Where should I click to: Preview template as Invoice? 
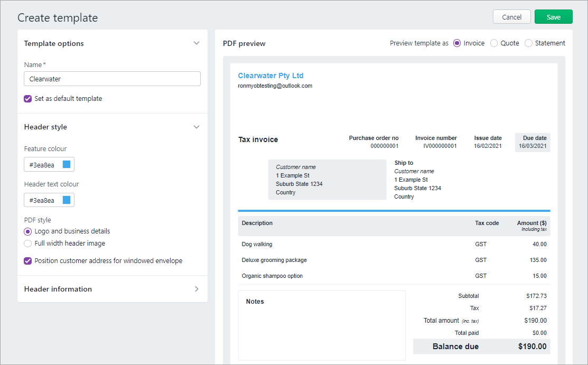point(456,43)
